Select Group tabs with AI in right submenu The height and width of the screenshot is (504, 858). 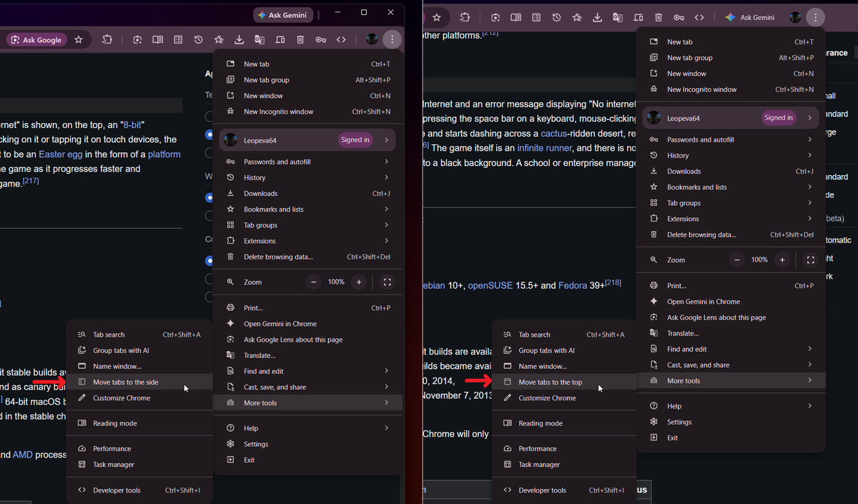[x=564, y=350]
